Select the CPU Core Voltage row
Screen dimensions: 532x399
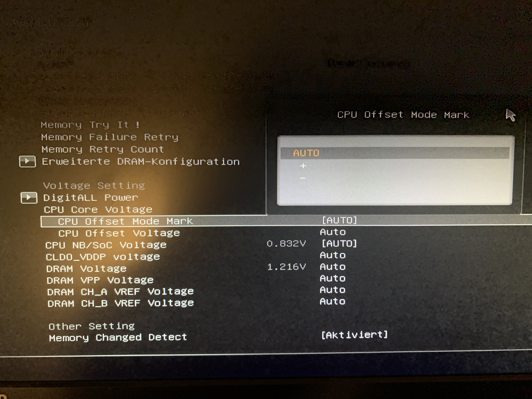98,209
